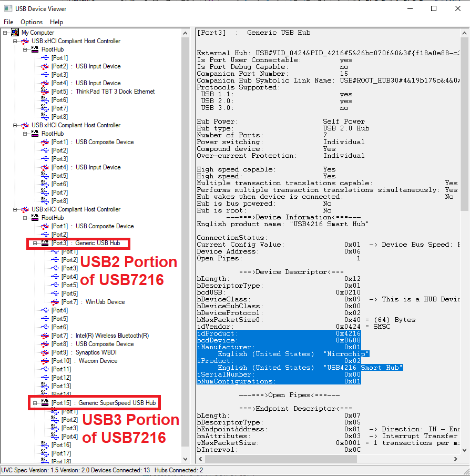Click the Port2 USB Input Device icon
470x476 pixels.
pyautogui.click(x=45, y=66)
